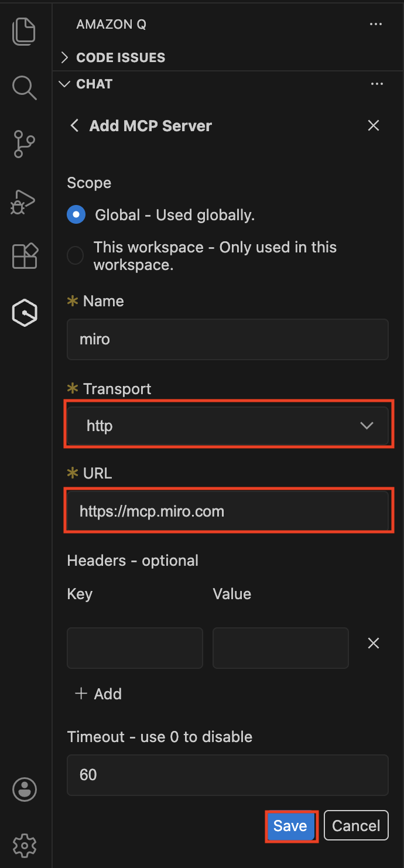
Task: Open Chat section more actions menu
Action: (x=376, y=84)
